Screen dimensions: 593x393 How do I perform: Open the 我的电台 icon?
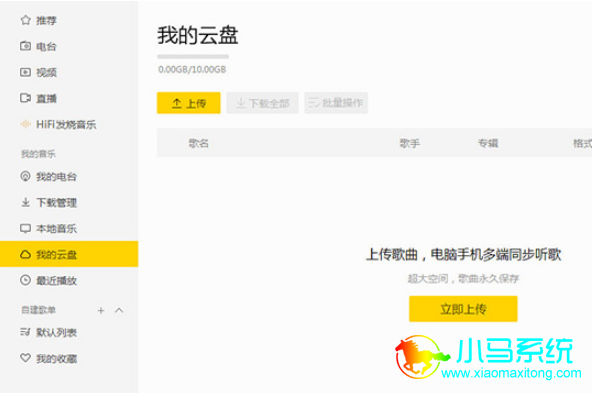click(x=25, y=176)
